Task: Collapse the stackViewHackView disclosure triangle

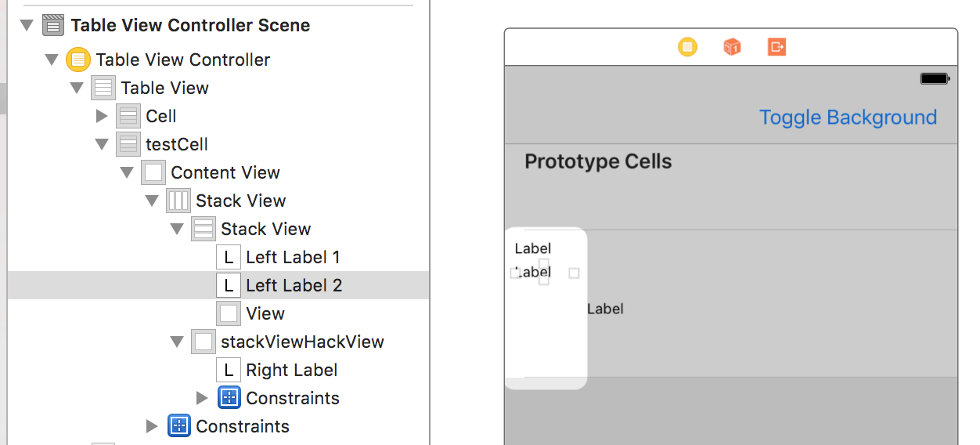Action: coord(176,342)
